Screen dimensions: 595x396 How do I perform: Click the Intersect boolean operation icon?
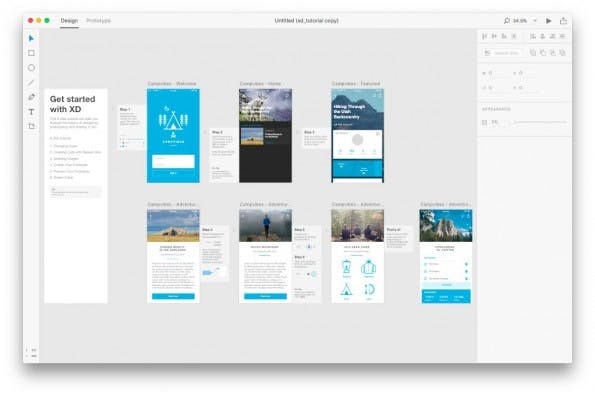click(552, 53)
